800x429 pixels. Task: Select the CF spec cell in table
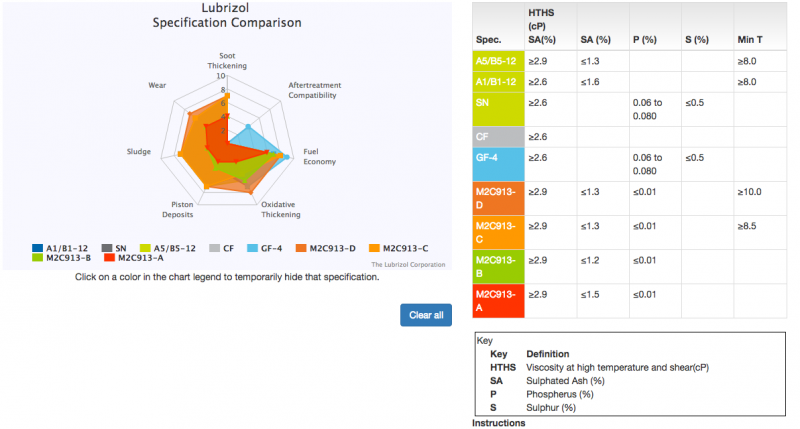498,137
